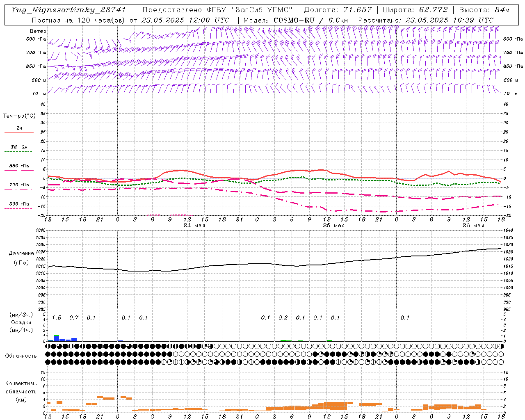Select Прогноз на 120 часа(ов) forecast line

130,20
